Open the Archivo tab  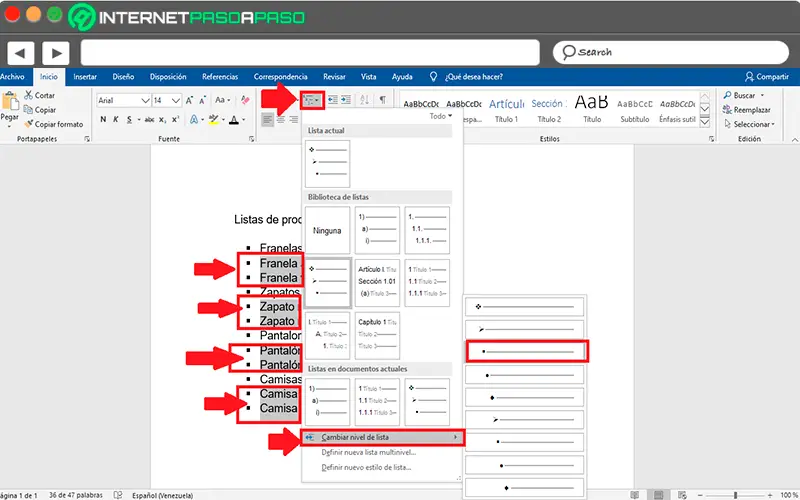click(12, 77)
